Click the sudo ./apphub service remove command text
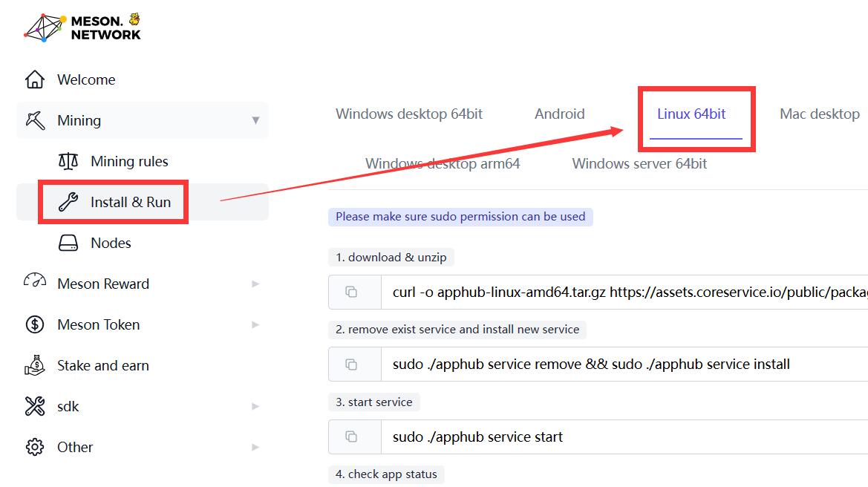The height and width of the screenshot is (487, 868). point(591,365)
